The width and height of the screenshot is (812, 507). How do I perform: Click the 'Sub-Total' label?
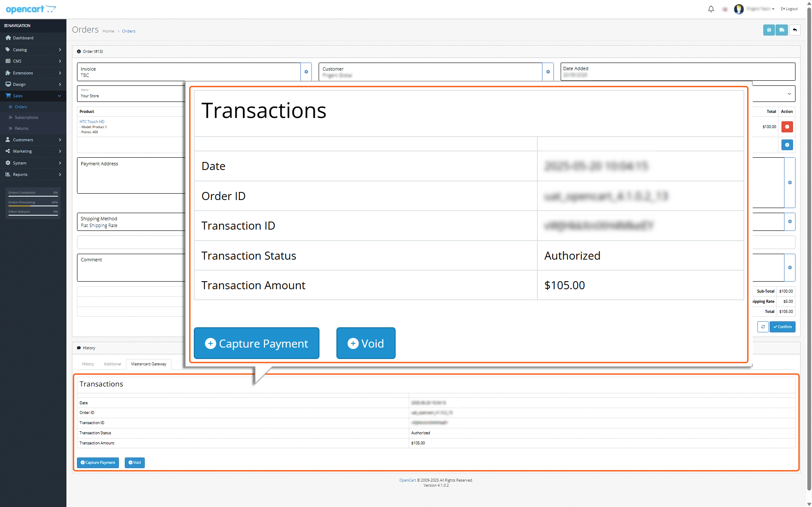[x=765, y=291]
